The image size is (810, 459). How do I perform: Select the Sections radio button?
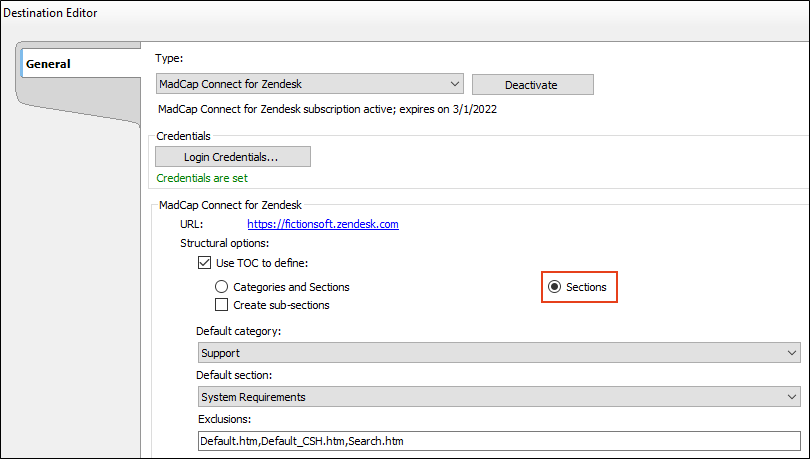click(554, 287)
